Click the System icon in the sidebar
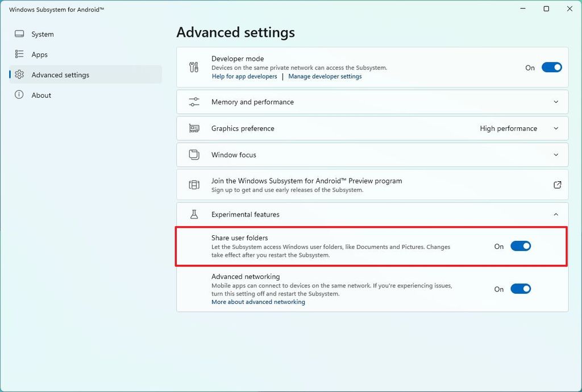 tap(20, 34)
